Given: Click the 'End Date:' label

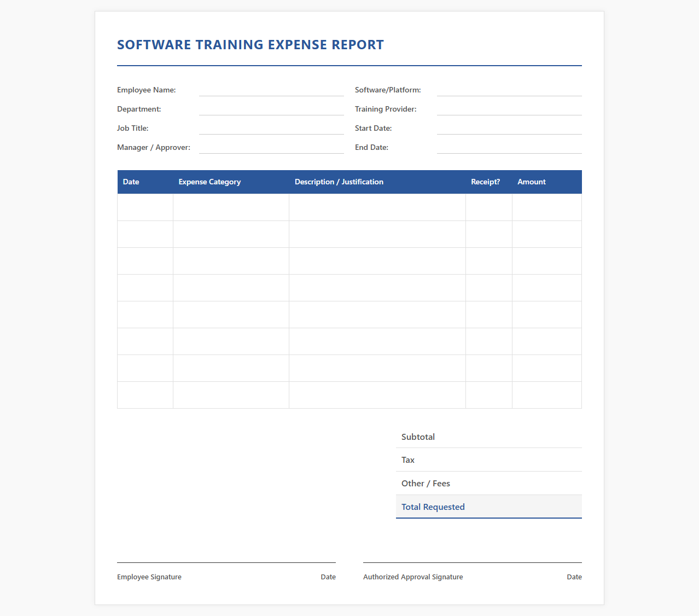Looking at the screenshot, I should point(372,148).
